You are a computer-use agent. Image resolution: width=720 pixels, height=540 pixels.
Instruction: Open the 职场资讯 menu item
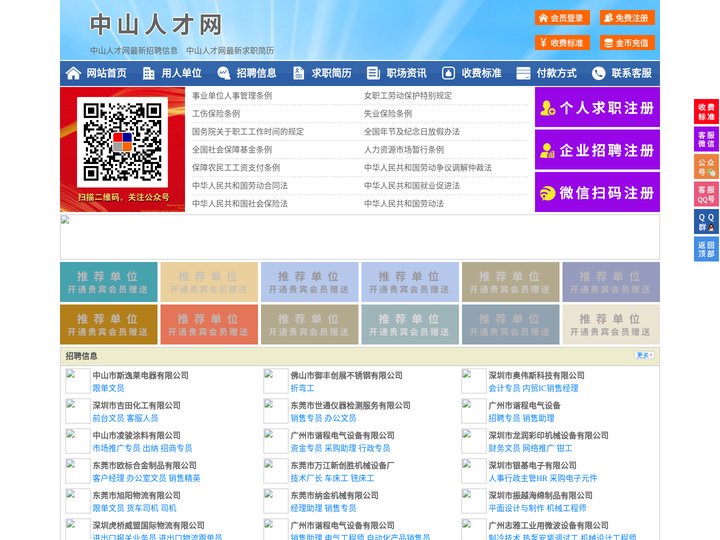point(406,73)
